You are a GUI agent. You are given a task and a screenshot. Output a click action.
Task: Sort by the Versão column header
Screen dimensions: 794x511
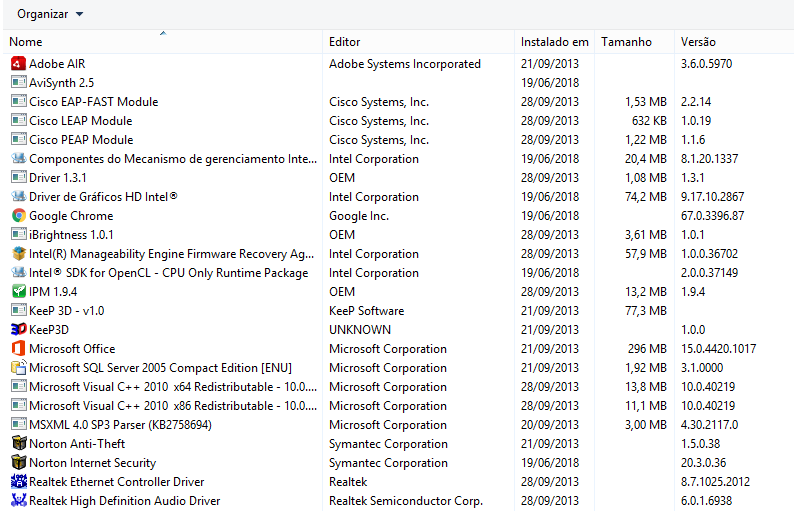click(734, 42)
